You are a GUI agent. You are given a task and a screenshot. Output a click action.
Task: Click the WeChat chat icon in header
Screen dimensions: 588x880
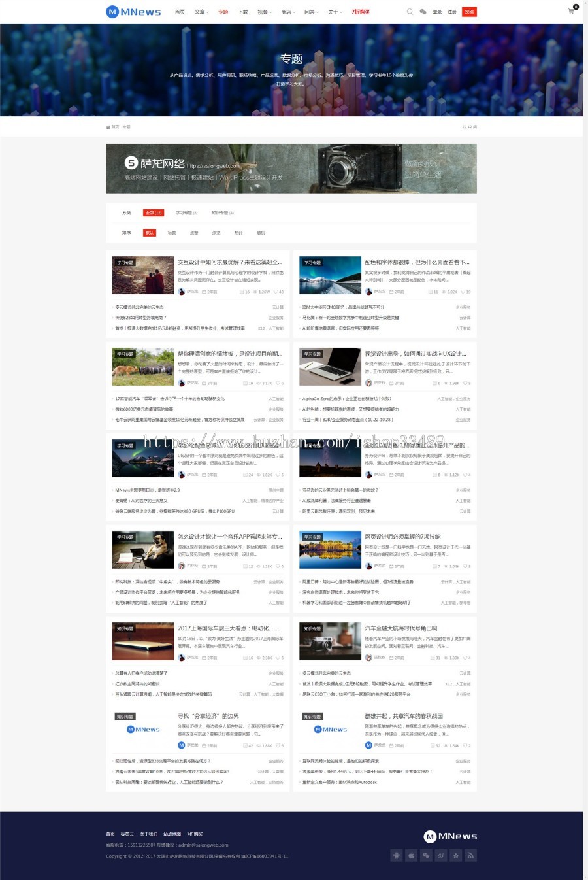(x=423, y=12)
